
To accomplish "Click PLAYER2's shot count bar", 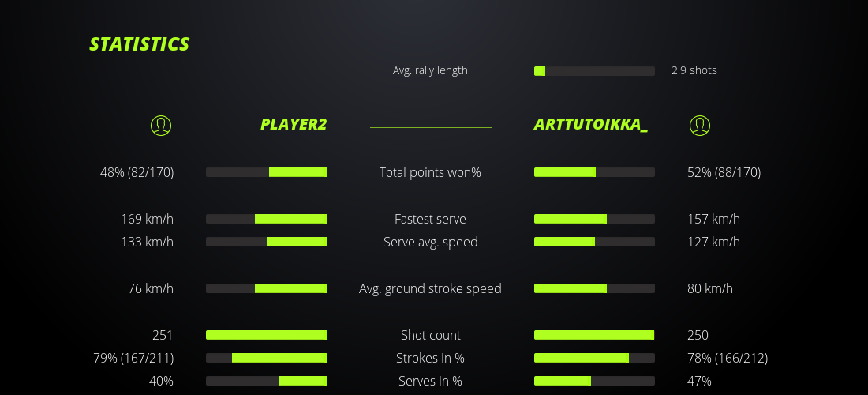I will 267,335.
